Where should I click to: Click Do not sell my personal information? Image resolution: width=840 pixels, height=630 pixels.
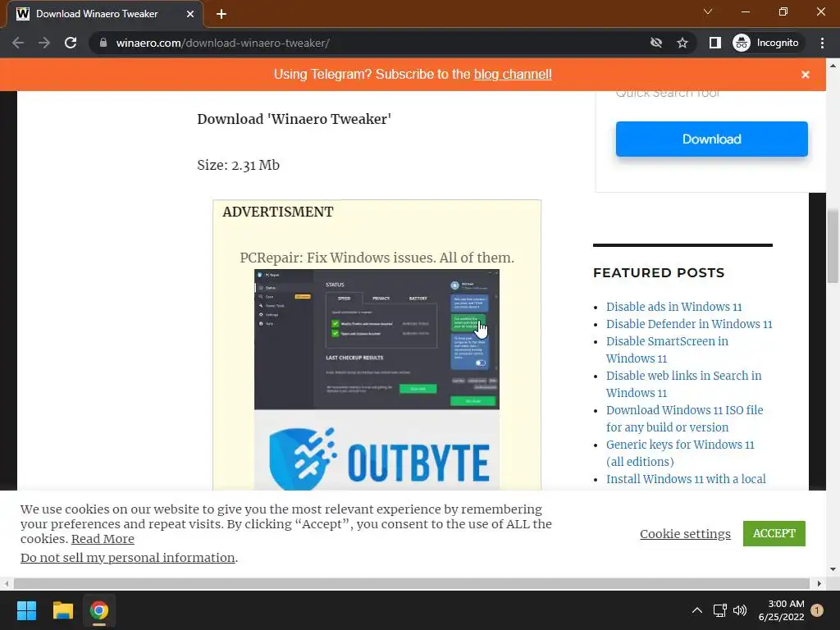point(127,558)
